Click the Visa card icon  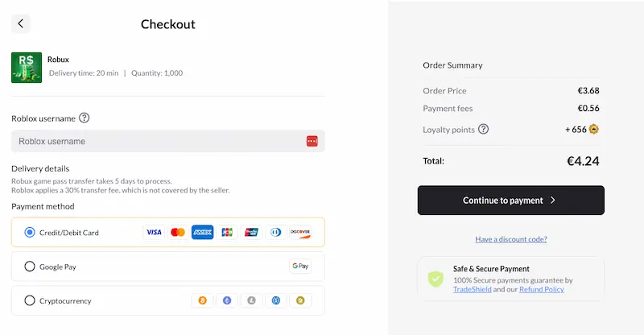click(154, 233)
